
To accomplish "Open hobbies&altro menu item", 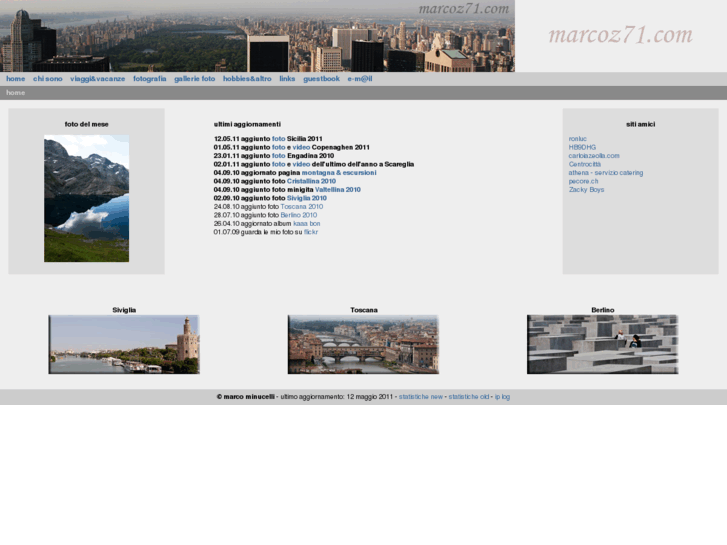I will 247,79.
